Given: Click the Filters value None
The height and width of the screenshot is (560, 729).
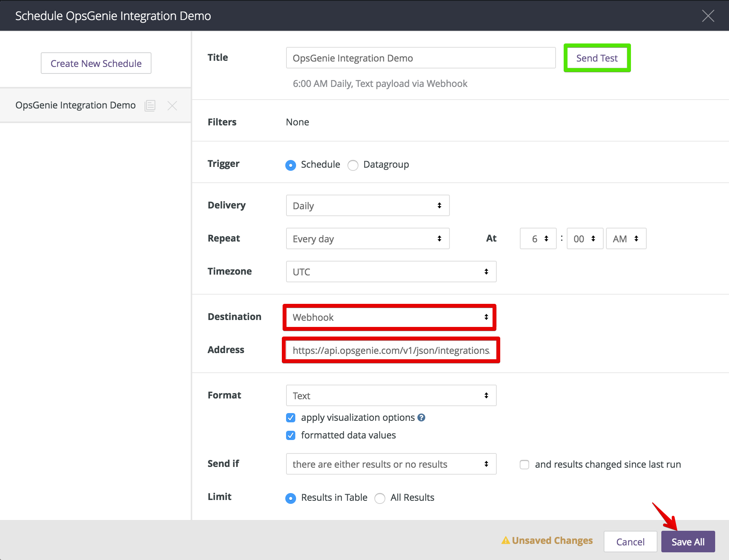Looking at the screenshot, I should 298,122.
